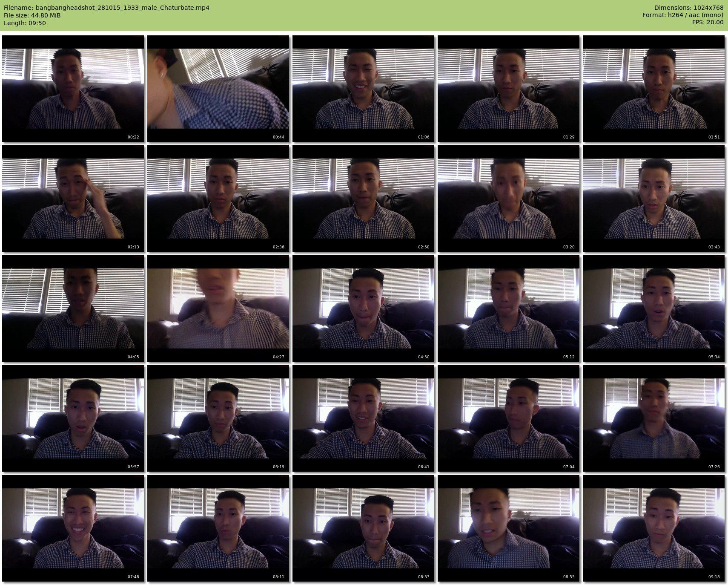
Task: Select the final thumbnail at 09:18
Action: pyautogui.click(x=654, y=528)
